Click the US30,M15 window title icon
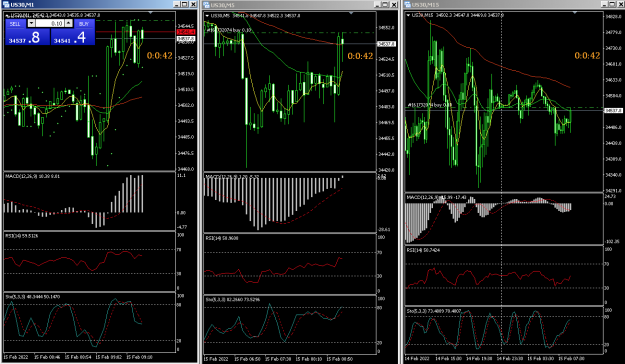The width and height of the screenshot is (625, 364). click(407, 5)
